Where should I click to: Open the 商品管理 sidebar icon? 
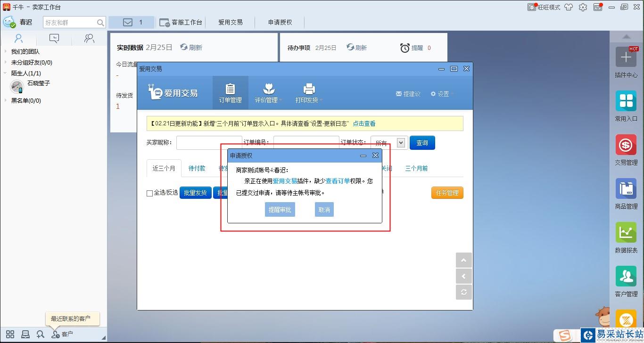[626, 188]
